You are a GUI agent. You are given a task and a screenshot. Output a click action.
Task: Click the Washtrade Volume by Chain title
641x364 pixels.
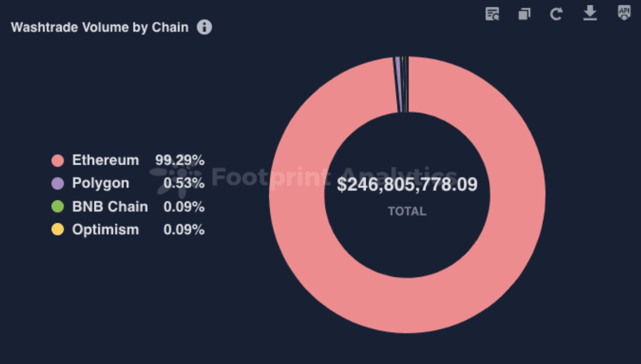coord(100,27)
